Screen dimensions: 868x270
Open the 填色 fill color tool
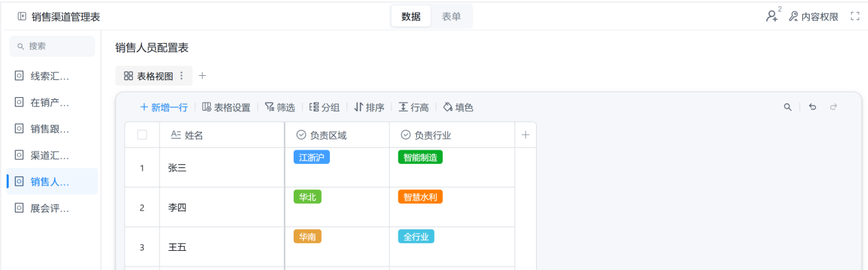coord(458,107)
